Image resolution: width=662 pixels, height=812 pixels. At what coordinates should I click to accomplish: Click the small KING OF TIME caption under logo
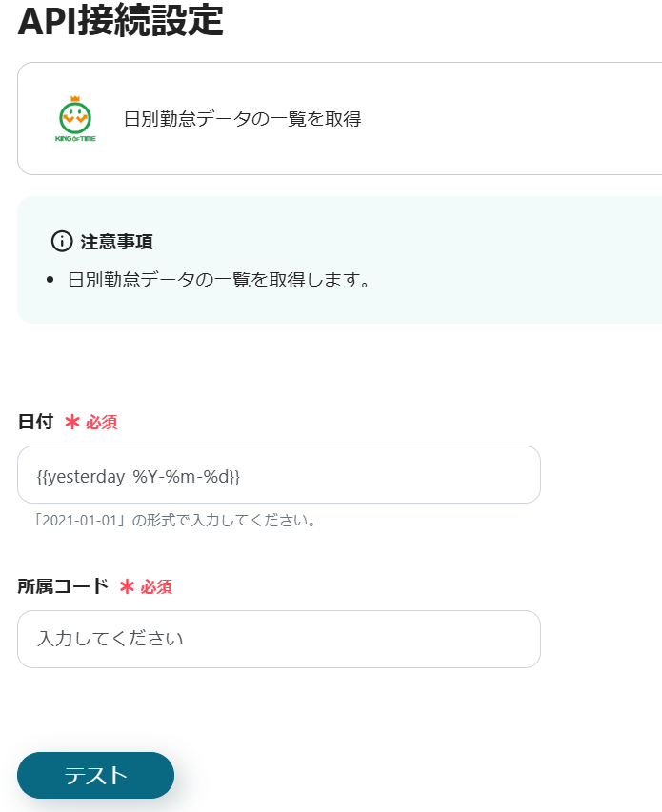pyautogui.click(x=75, y=139)
